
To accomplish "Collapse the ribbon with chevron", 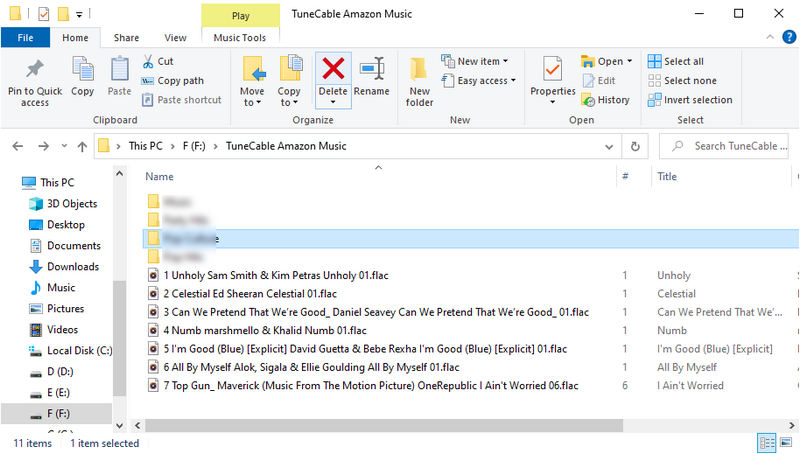I will click(x=770, y=37).
